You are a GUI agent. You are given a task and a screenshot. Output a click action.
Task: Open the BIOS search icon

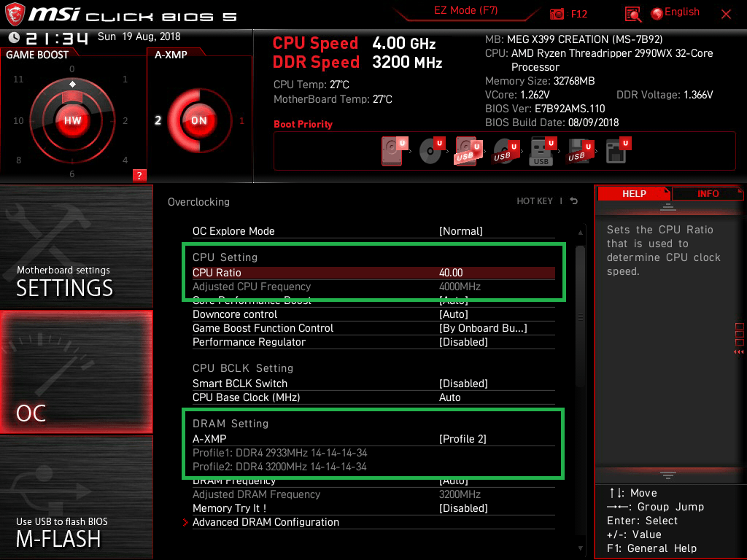click(633, 15)
